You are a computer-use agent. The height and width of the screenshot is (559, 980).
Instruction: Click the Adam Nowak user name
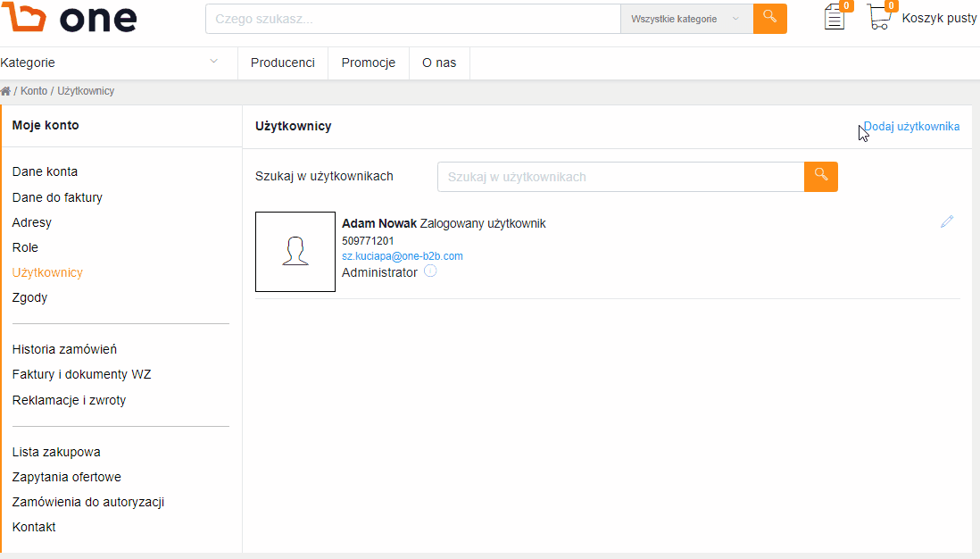[x=379, y=223]
